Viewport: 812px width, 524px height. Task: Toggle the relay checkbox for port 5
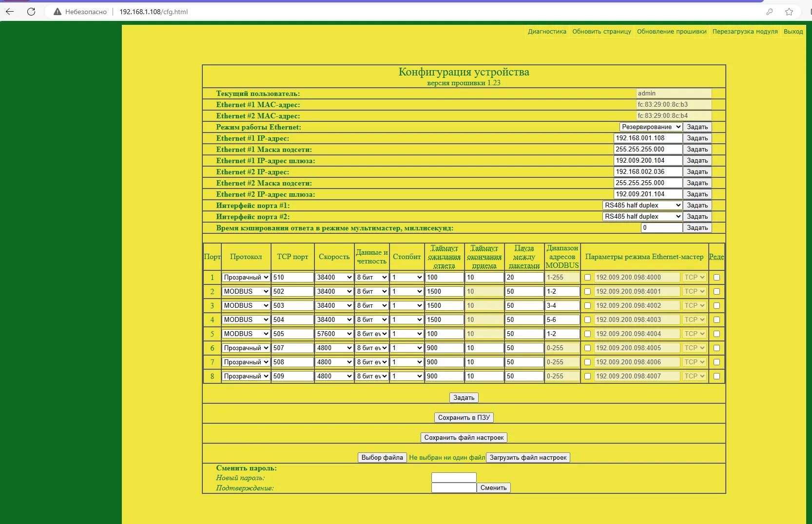point(716,334)
